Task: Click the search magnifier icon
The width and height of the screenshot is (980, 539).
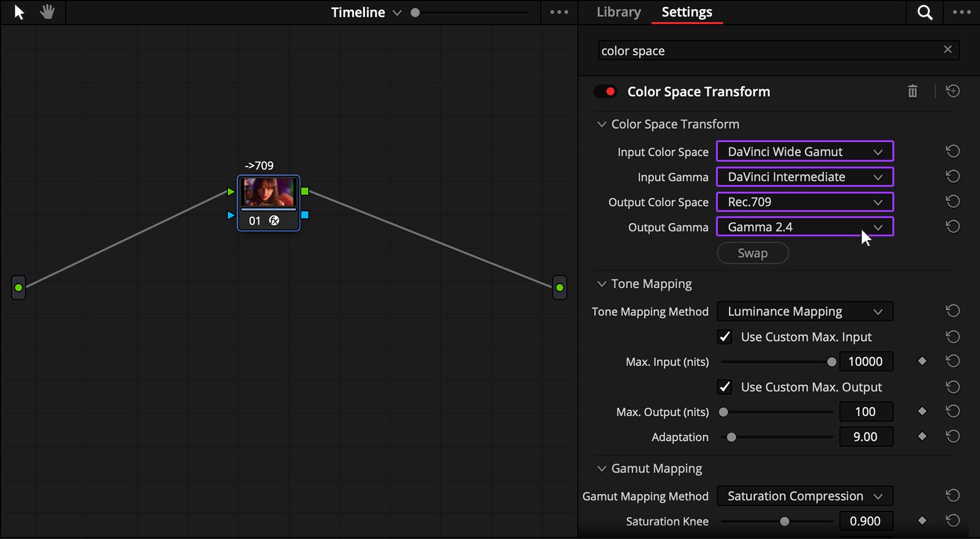Action: point(925,12)
